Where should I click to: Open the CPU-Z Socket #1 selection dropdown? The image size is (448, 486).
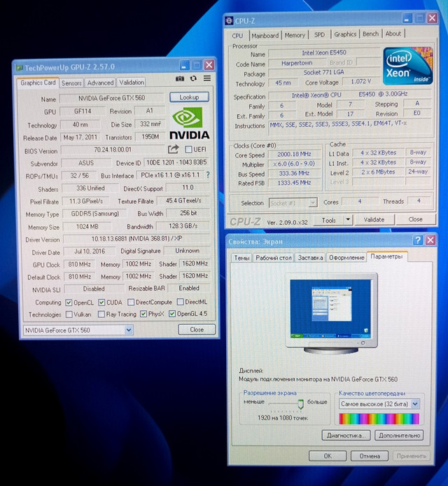(x=293, y=203)
